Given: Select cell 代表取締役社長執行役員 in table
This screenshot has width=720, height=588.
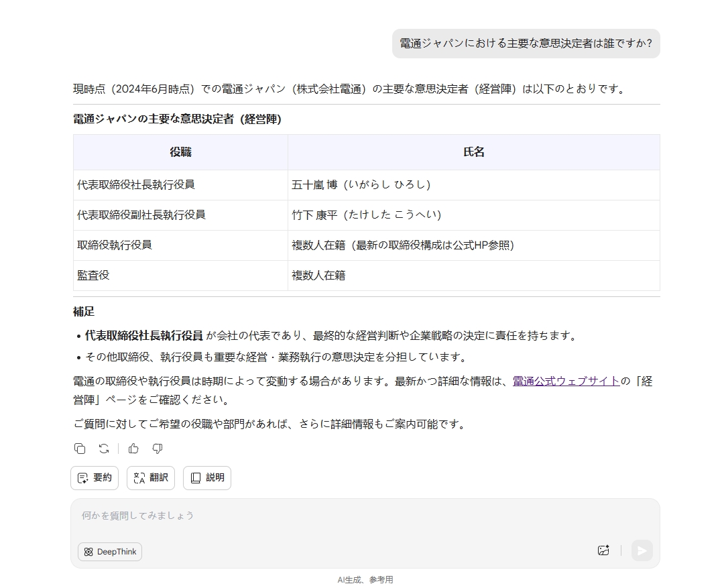Looking at the screenshot, I should click(180, 185).
